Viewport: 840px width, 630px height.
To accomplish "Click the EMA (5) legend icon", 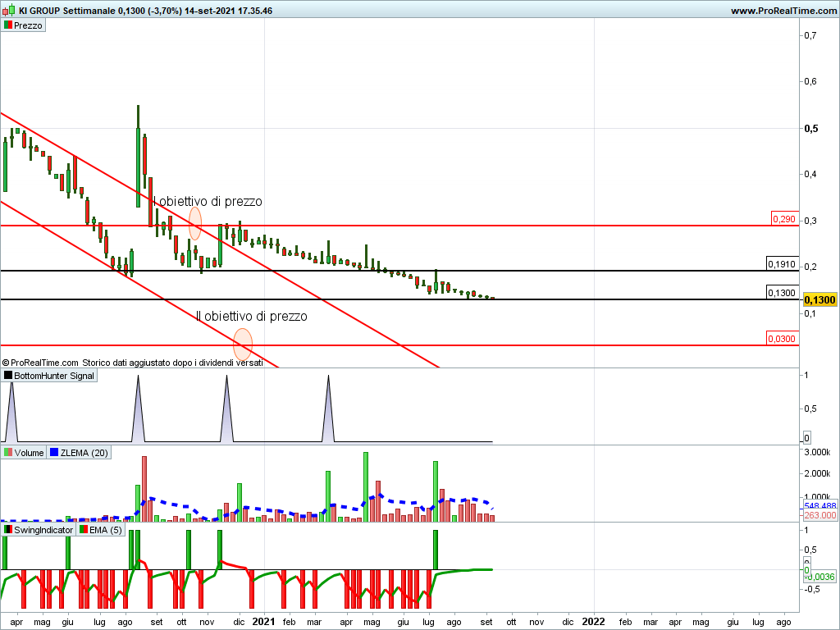I will [x=83, y=530].
